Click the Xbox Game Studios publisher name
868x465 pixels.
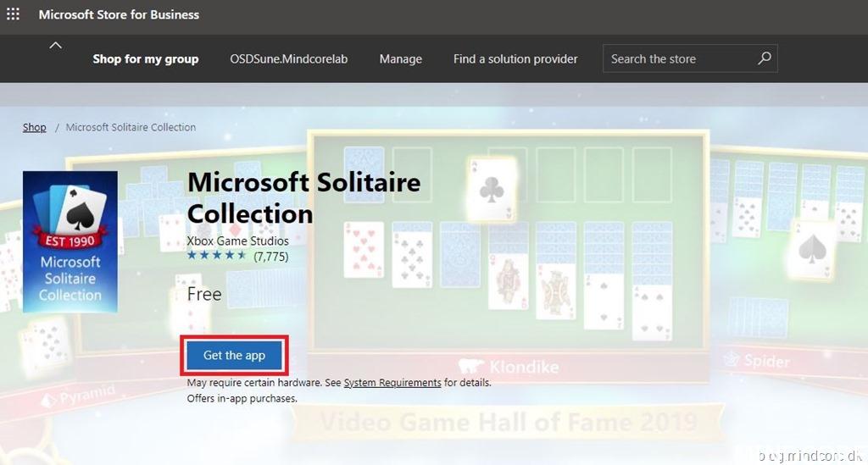pyautogui.click(x=237, y=241)
